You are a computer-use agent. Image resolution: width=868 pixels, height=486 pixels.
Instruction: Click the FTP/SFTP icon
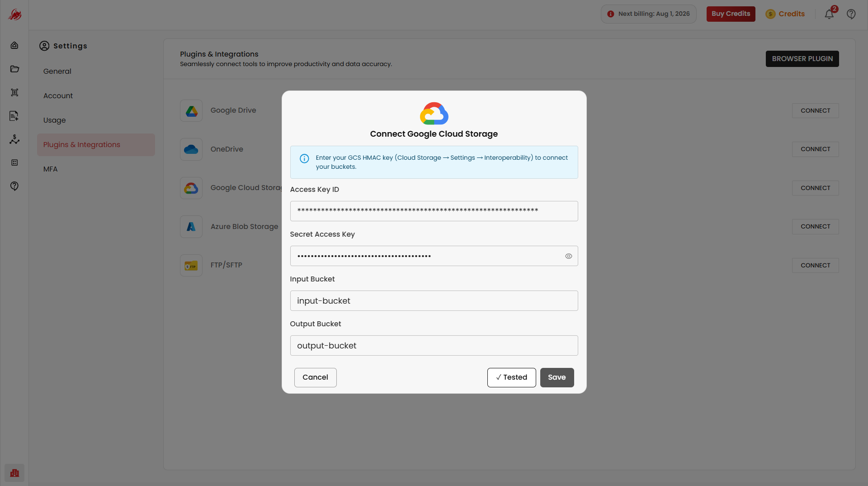pyautogui.click(x=191, y=265)
